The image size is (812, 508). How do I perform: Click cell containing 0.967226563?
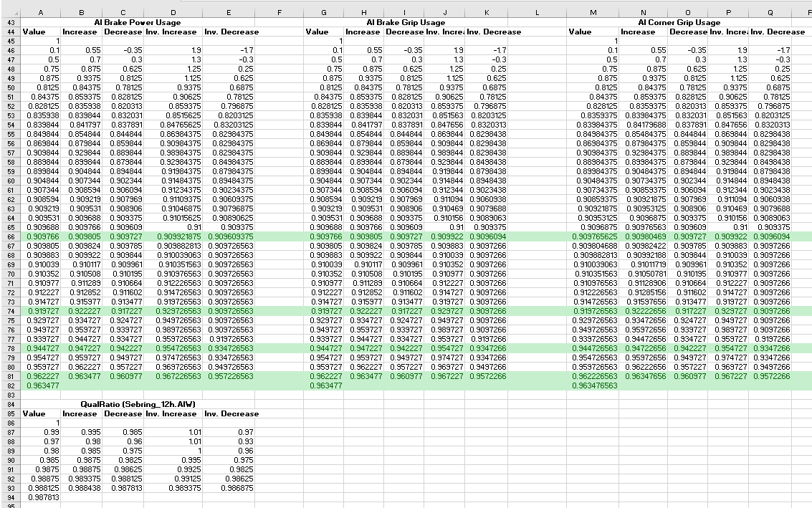(x=173, y=376)
